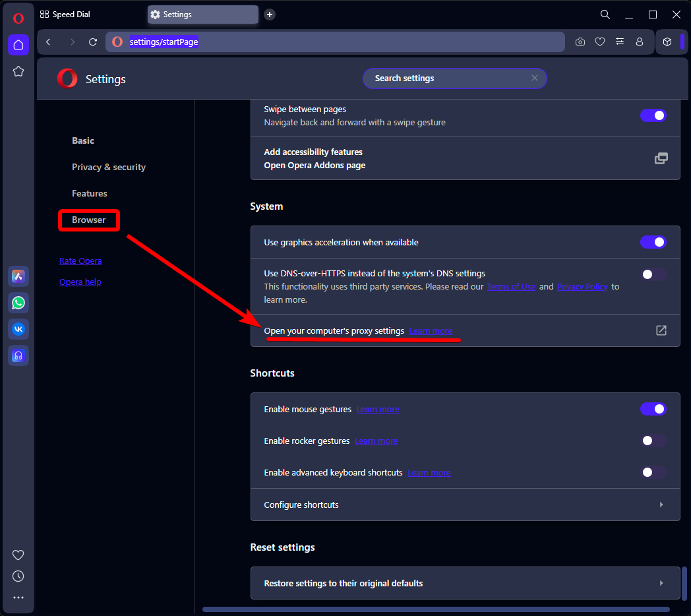
Task: Open Opera Addons page external icon
Action: [x=661, y=158]
